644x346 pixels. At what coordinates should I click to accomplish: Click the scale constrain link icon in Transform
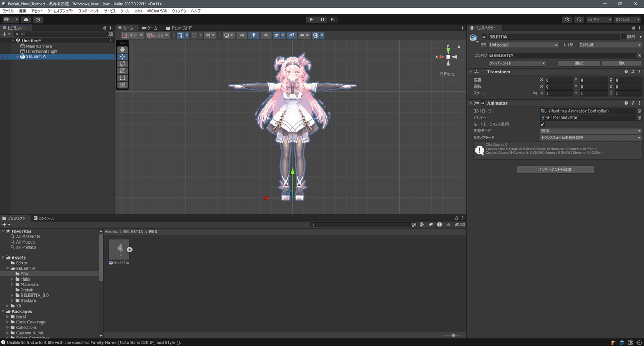535,93
